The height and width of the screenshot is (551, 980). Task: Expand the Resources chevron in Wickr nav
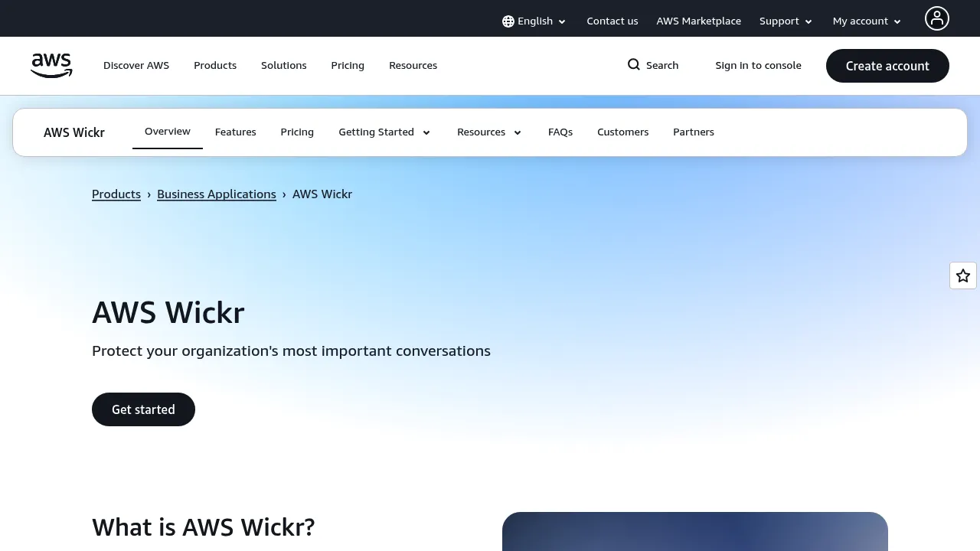518,132
